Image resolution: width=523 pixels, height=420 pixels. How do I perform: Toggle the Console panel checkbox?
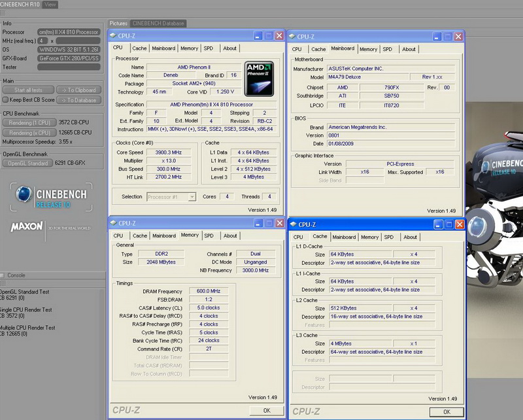pos(3,275)
